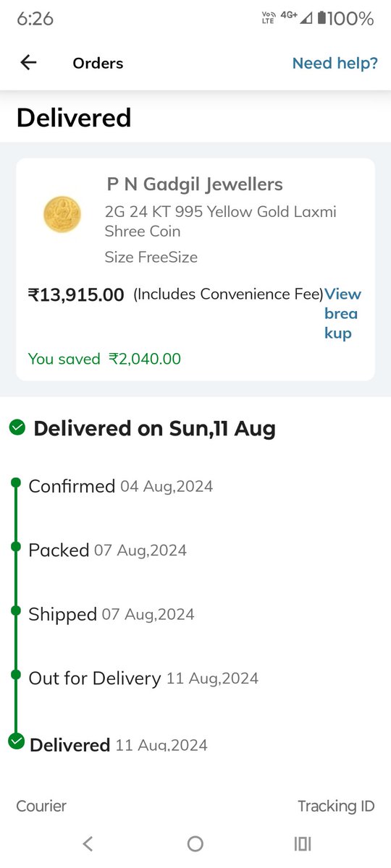Open the Need help? link
Screen dimensions: 391x868
(335, 63)
